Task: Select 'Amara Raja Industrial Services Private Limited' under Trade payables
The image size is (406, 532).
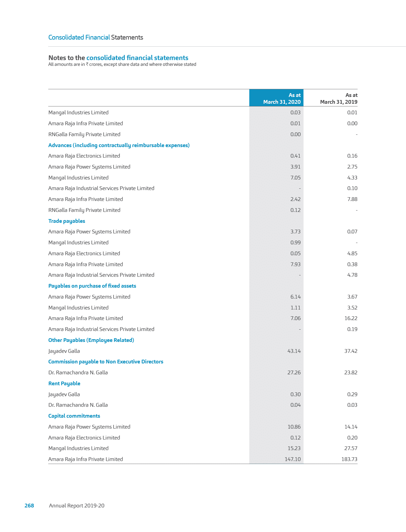Action: click(x=102, y=275)
